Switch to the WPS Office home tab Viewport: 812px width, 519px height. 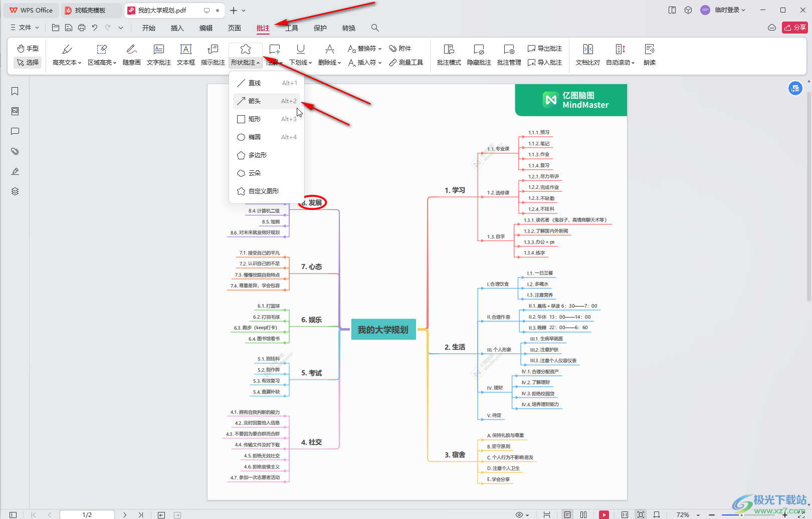point(31,10)
